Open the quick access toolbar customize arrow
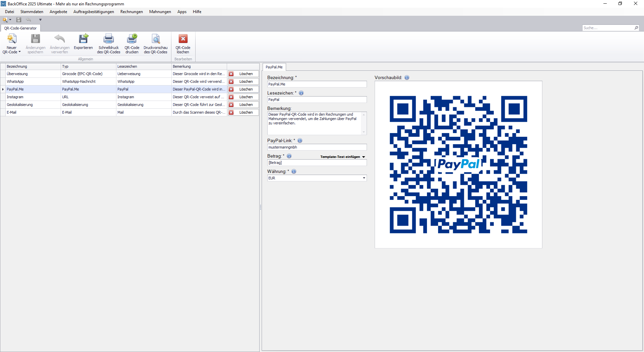The height and width of the screenshot is (352, 644). pos(40,20)
